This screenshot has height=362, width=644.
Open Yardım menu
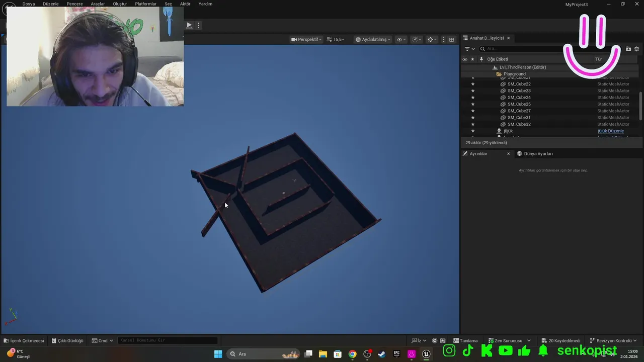205,4
